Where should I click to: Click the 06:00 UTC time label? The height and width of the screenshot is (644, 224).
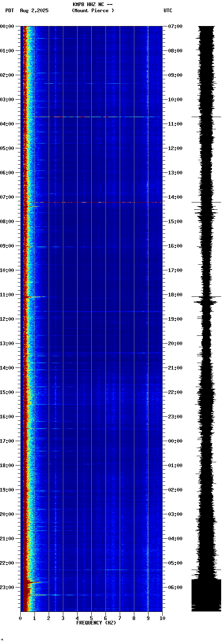point(175,587)
